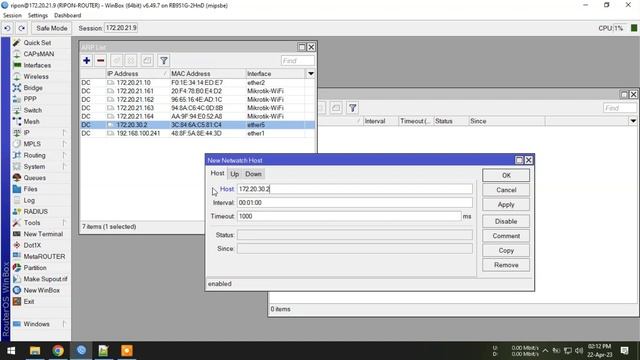This screenshot has width=640, height=360.
Task: Select ARP row 192.168.100.241
Action: [x=198, y=133]
